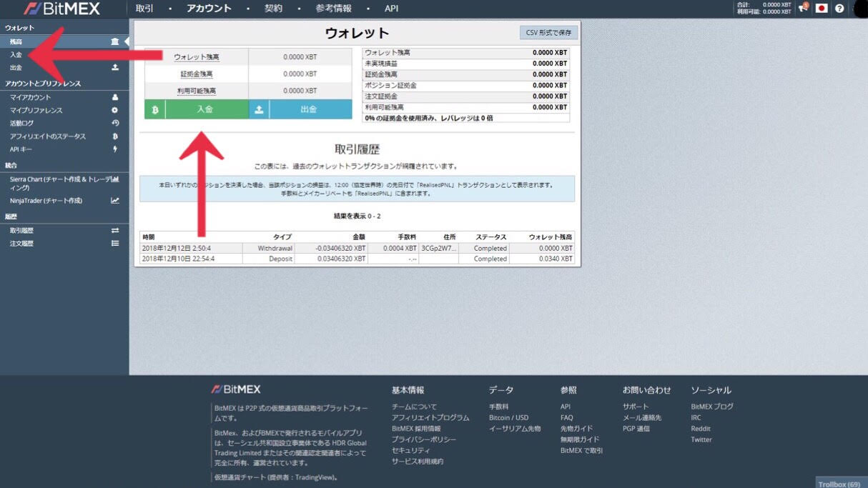Open Trollbox (69) chat tab

click(841, 484)
